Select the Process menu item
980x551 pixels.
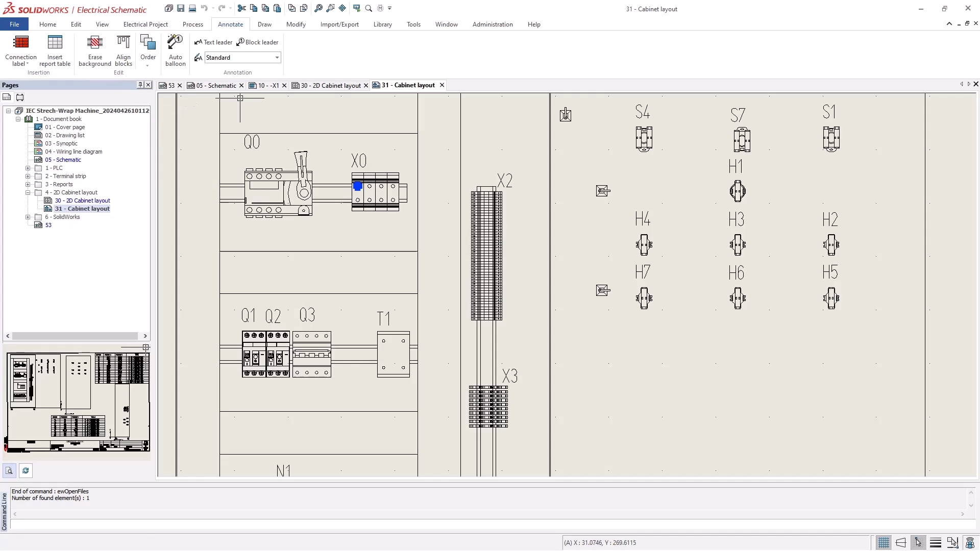click(192, 24)
